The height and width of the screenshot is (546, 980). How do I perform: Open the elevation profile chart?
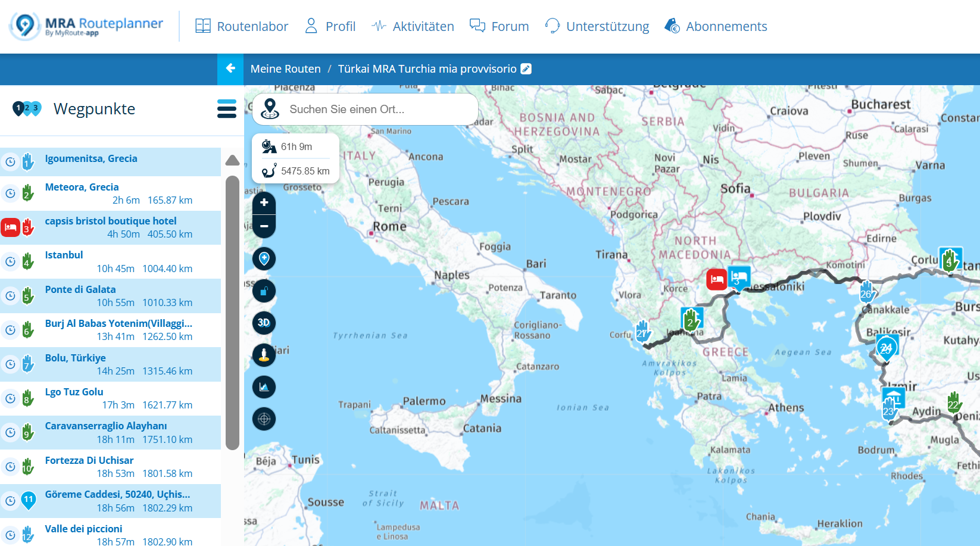tap(264, 387)
